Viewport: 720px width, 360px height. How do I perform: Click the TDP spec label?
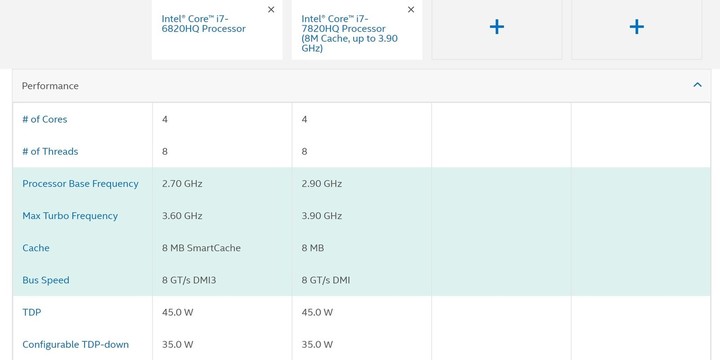(32, 312)
